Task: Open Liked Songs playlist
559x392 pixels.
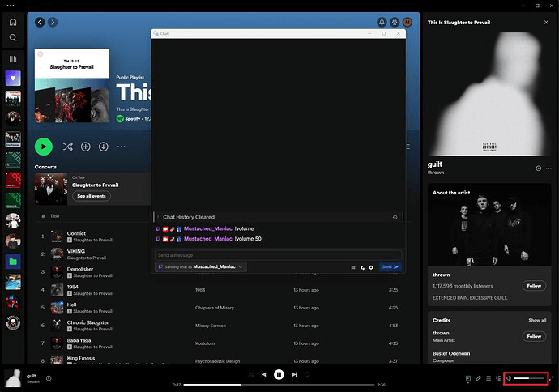Action: (13, 79)
